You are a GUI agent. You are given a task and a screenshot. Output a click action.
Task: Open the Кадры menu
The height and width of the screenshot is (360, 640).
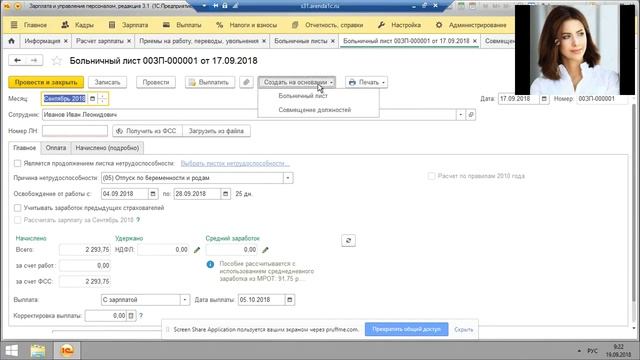click(x=78, y=25)
